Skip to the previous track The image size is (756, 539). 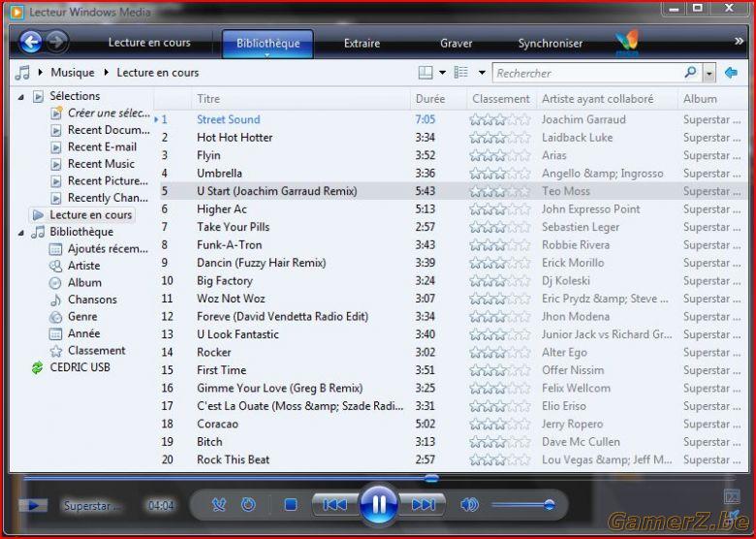pyautogui.click(x=335, y=505)
